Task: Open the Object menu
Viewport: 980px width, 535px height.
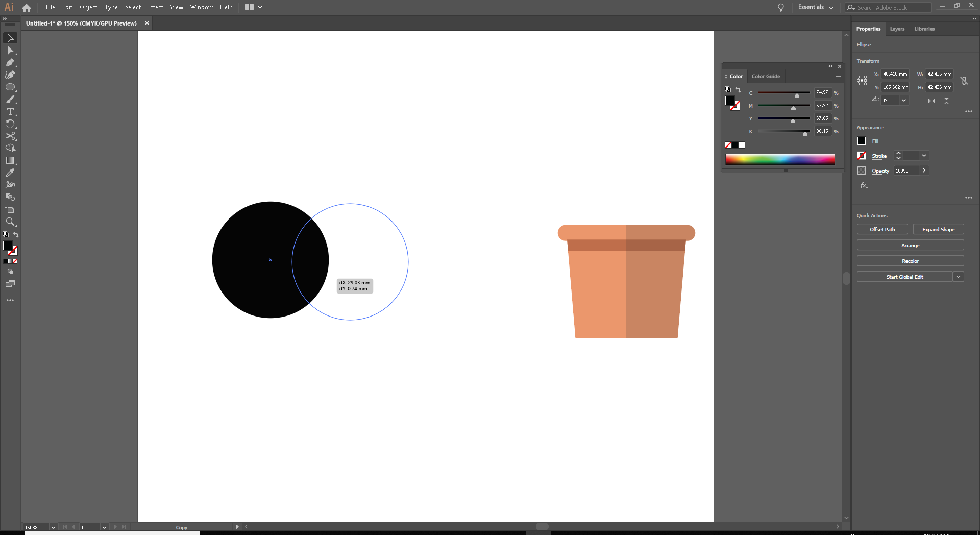Action: tap(88, 7)
